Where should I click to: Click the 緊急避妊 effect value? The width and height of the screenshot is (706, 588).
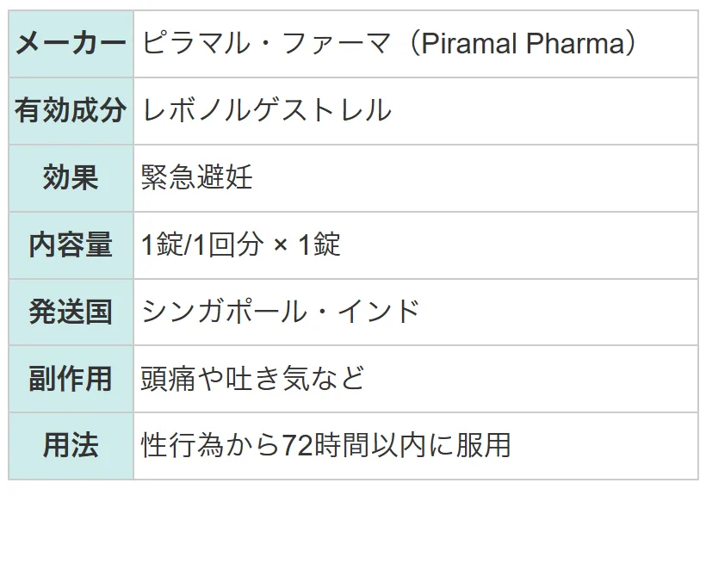tap(197, 177)
